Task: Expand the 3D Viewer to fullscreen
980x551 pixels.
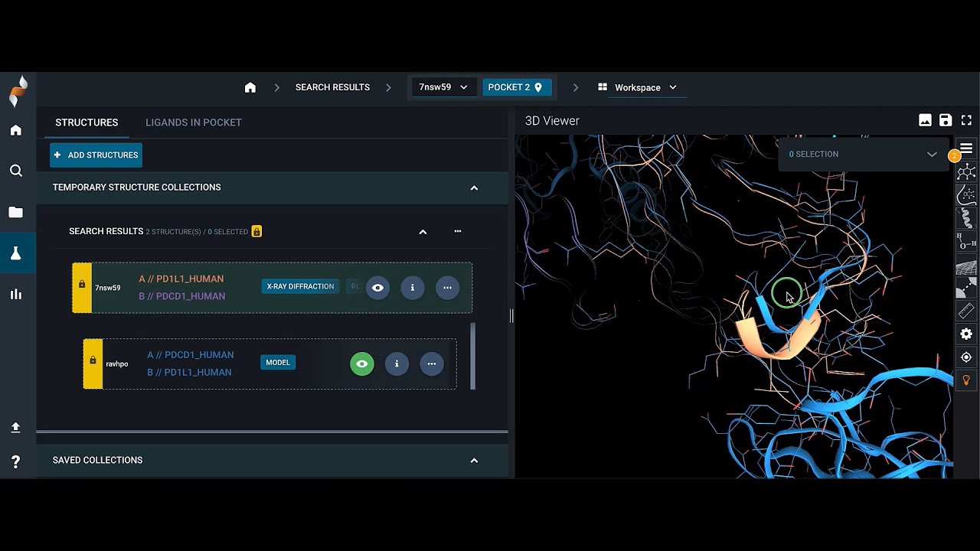Action: point(966,120)
